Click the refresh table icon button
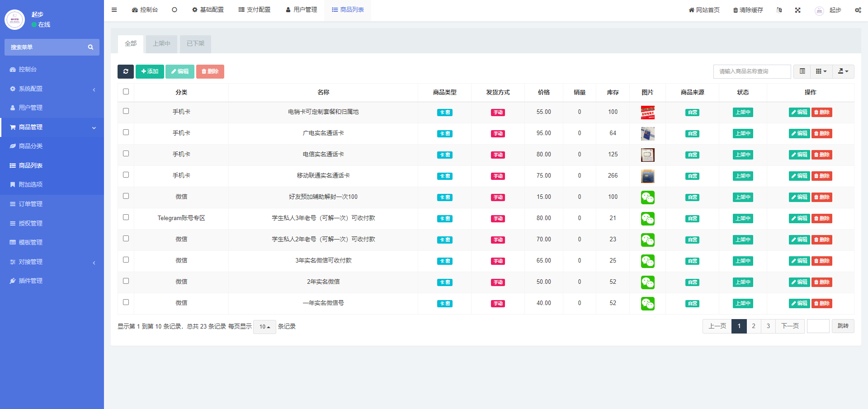 (x=126, y=71)
